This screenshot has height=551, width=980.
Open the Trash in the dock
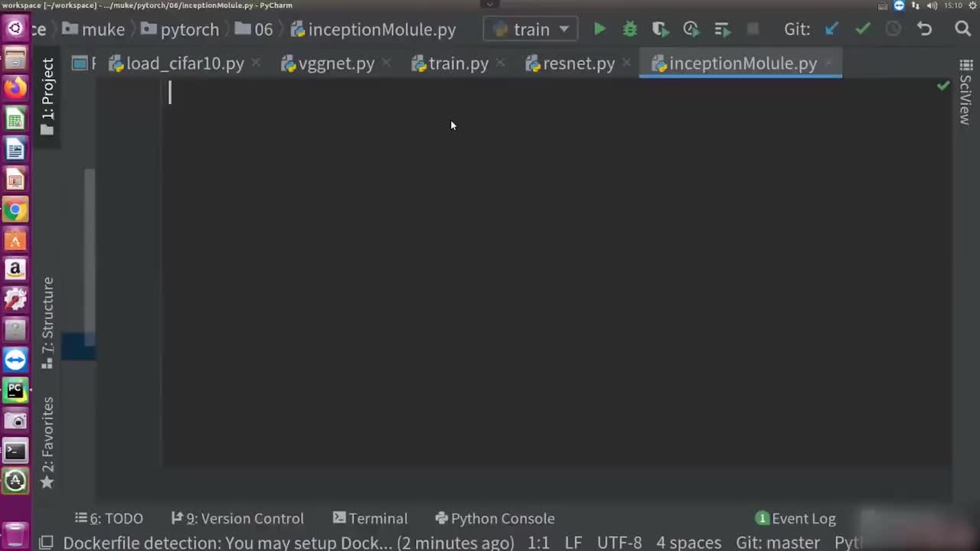pos(15,533)
